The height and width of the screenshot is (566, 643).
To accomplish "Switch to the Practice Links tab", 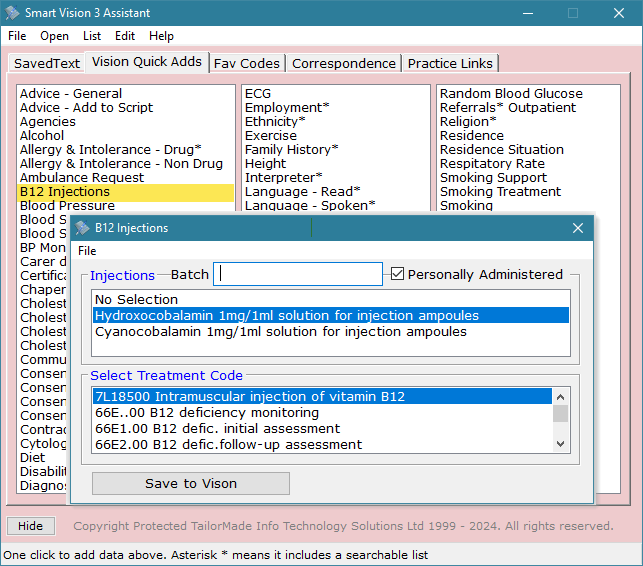I will 450,64.
